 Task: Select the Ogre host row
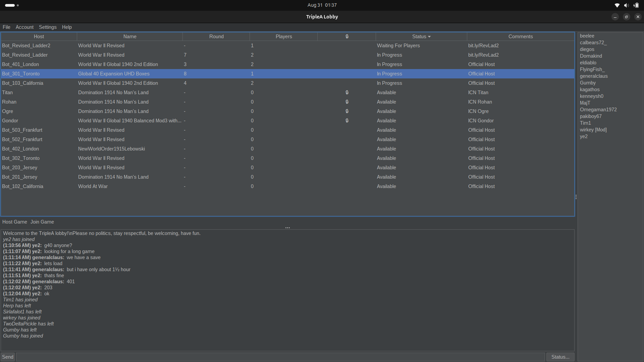(287, 111)
